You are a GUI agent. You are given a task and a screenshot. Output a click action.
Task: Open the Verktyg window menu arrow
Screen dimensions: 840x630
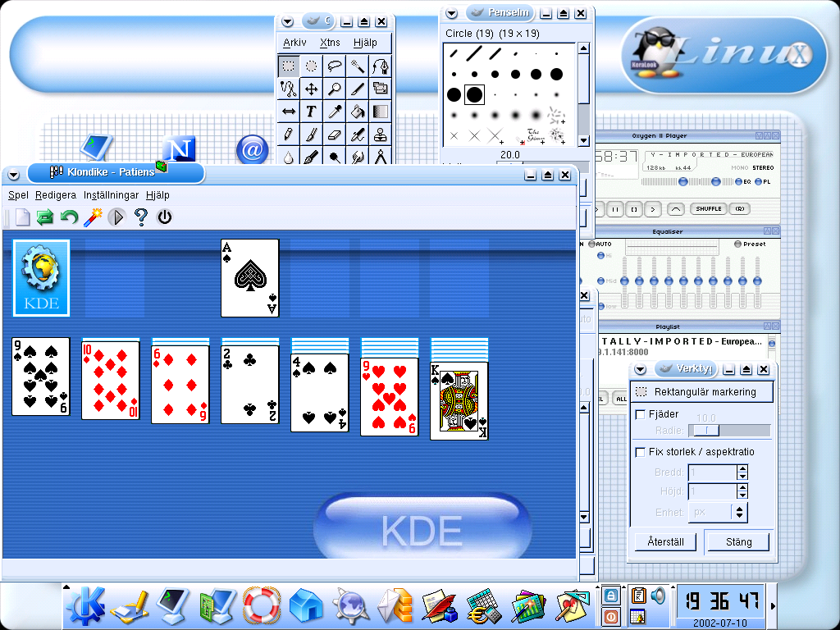[640, 370]
